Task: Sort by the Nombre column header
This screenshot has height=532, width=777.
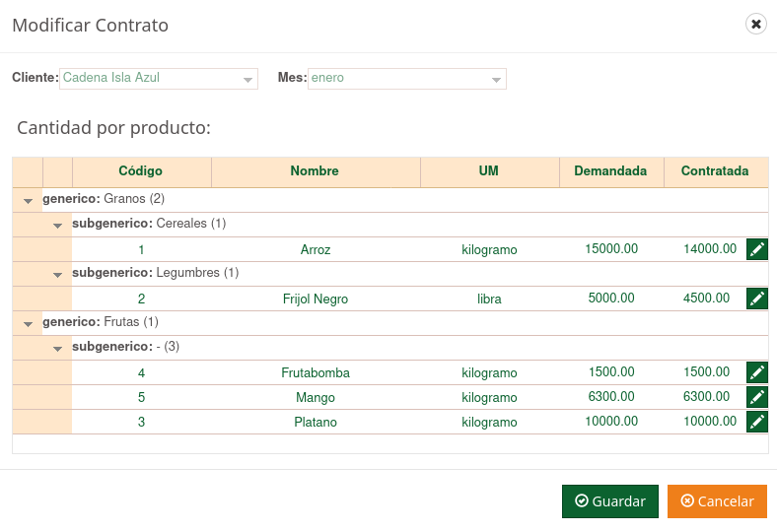Action: coord(315,171)
